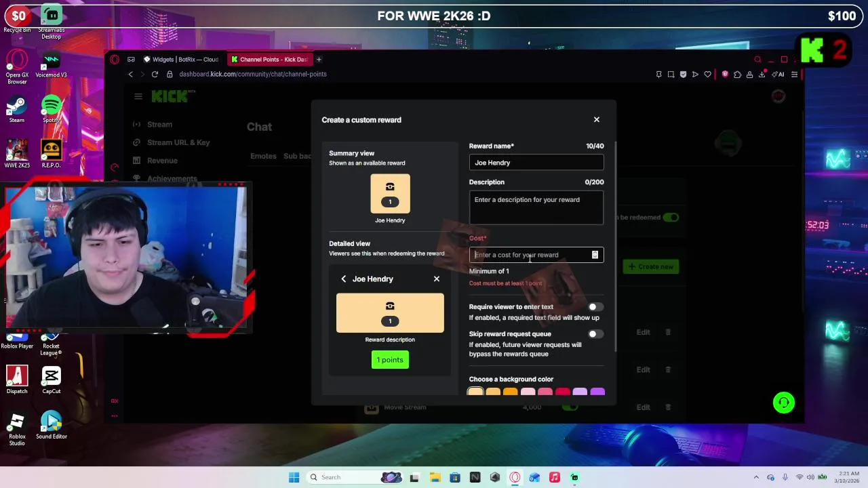The image size is (868, 488).
Task: Toggle the Movie Stream reward switch
Action: (x=570, y=407)
